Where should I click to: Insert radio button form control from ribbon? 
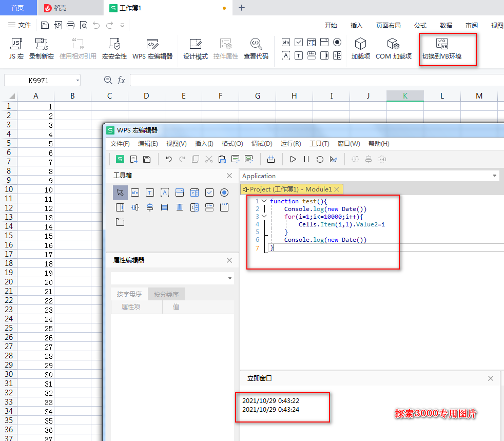(337, 42)
